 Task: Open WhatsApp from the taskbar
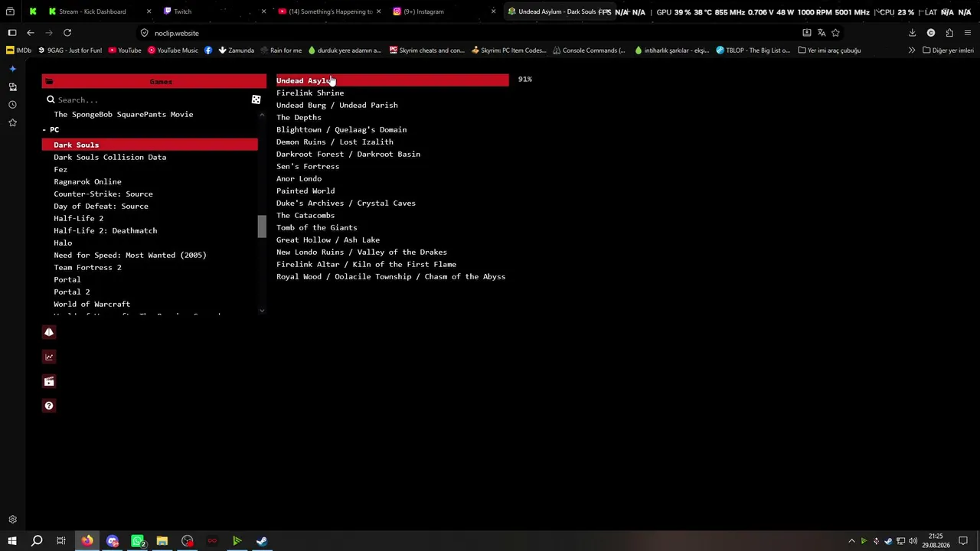click(x=138, y=541)
